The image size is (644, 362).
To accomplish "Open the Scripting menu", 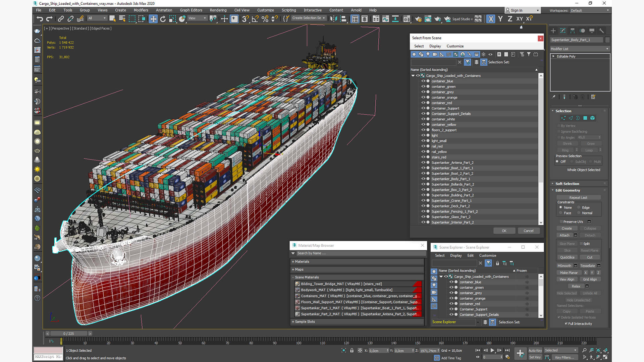I will pos(289,10).
